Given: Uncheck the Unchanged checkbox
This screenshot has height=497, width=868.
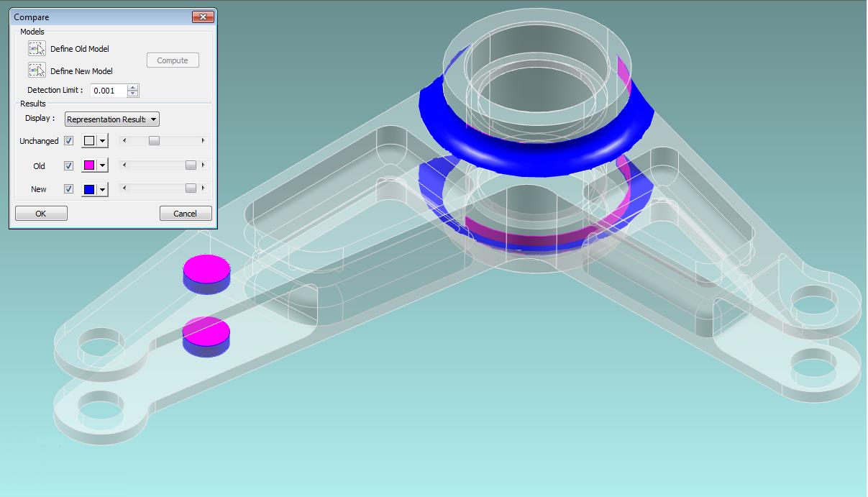Looking at the screenshot, I should 69,141.
